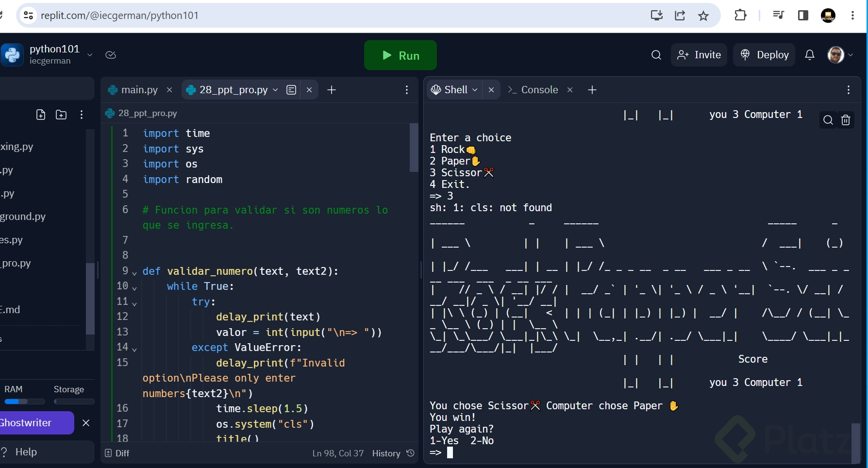
Task: Open the Chrome three-dot menu
Action: pos(852,16)
